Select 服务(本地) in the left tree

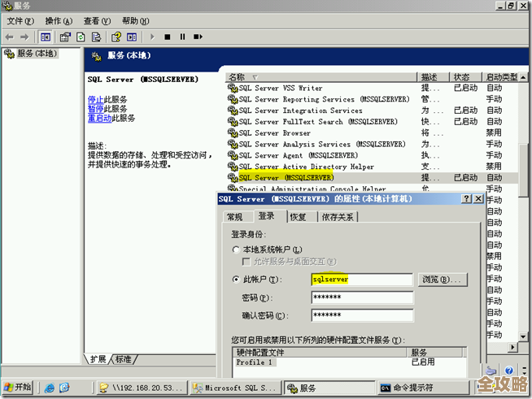(31, 54)
